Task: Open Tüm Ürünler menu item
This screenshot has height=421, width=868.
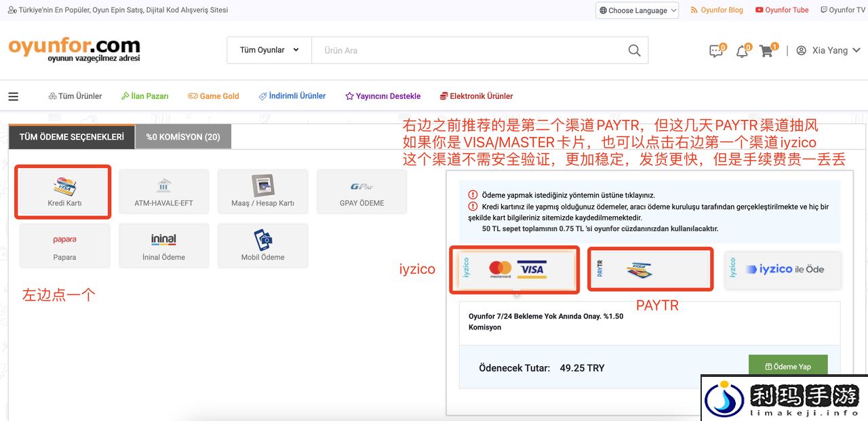Action: pyautogui.click(x=75, y=96)
